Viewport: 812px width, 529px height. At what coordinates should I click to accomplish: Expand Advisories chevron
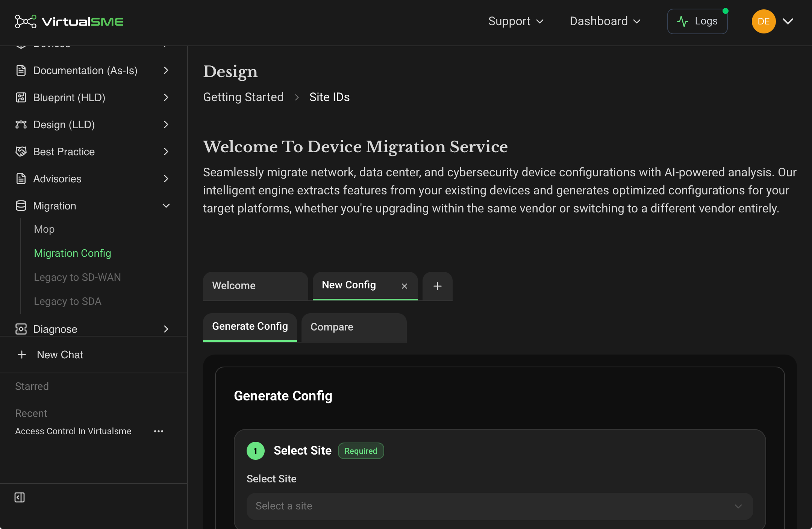(x=166, y=179)
